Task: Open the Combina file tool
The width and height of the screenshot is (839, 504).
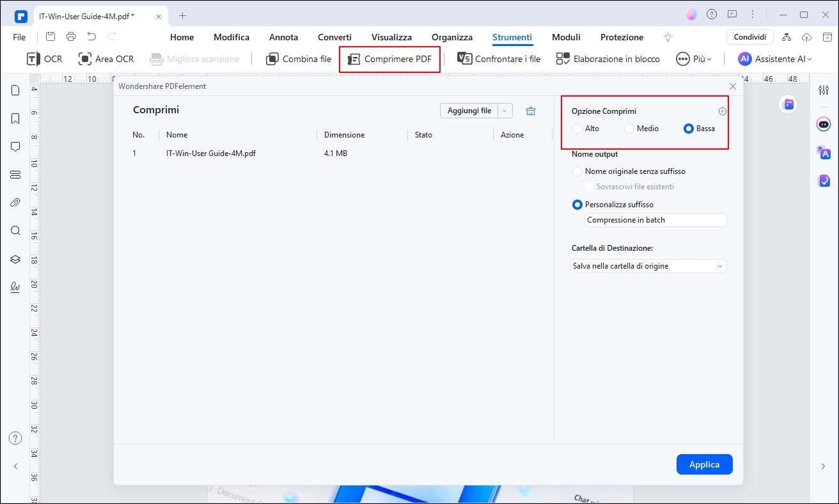Action: [x=298, y=59]
